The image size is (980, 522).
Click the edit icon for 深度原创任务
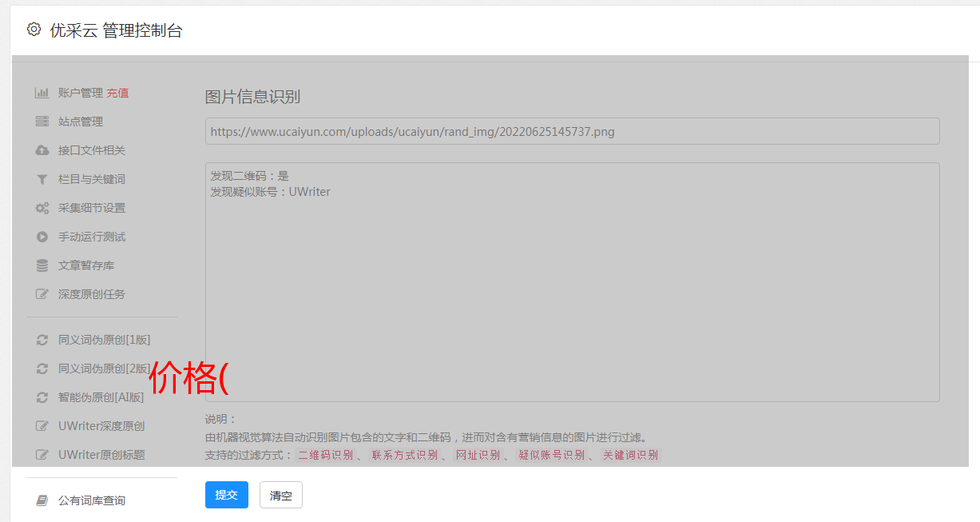[42, 294]
